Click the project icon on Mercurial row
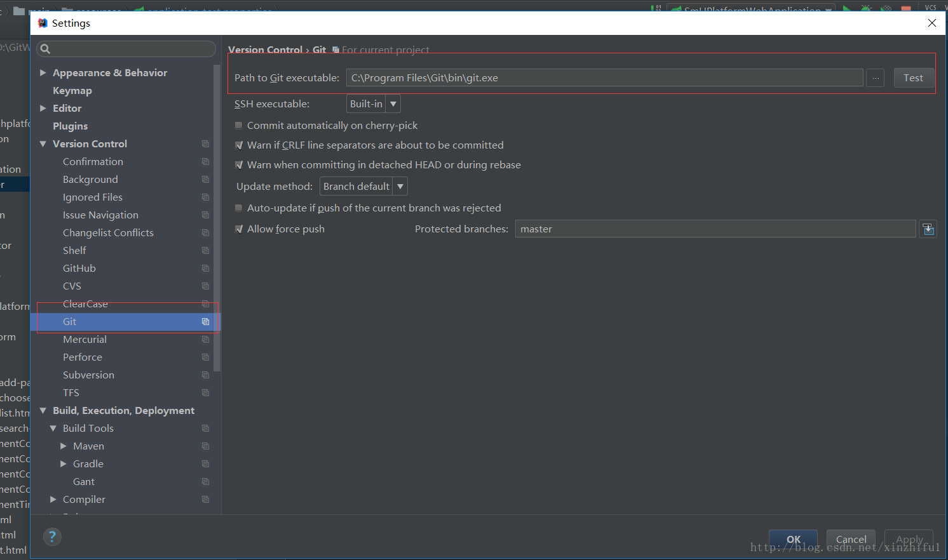The width and height of the screenshot is (948, 560). point(205,340)
